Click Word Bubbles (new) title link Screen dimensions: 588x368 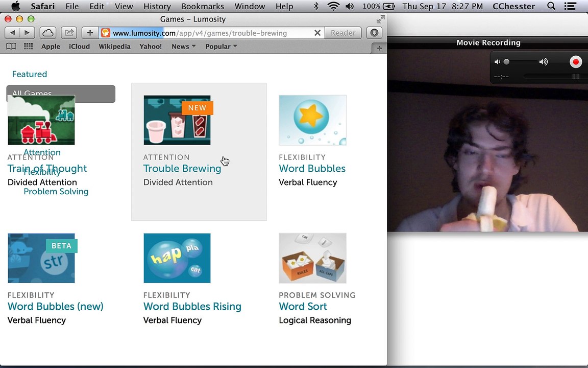(x=56, y=307)
